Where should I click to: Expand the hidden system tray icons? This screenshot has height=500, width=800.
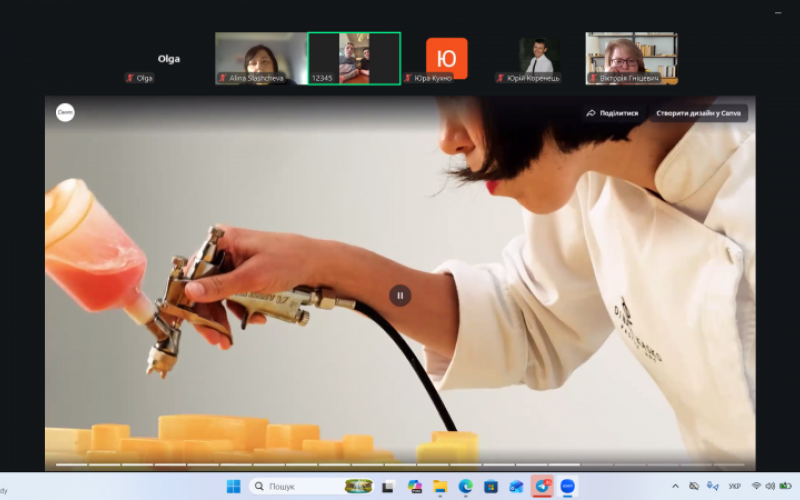(674, 486)
